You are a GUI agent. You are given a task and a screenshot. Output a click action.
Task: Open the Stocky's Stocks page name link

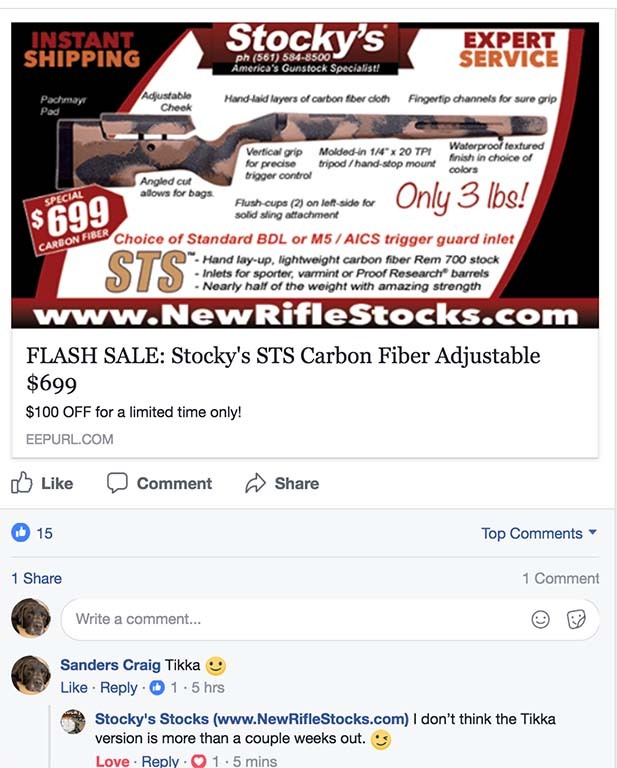(252, 719)
